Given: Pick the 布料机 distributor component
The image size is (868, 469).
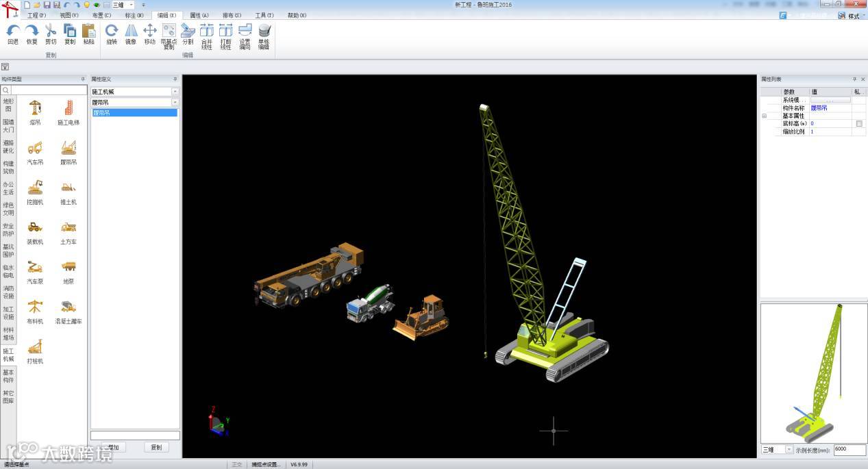Looking at the screenshot, I should pyautogui.click(x=35, y=312).
